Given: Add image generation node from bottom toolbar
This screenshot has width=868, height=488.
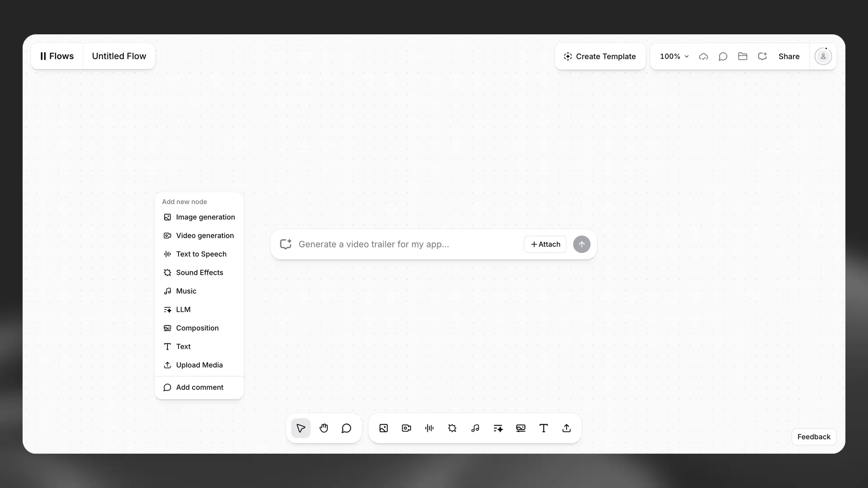Looking at the screenshot, I should coord(383,428).
